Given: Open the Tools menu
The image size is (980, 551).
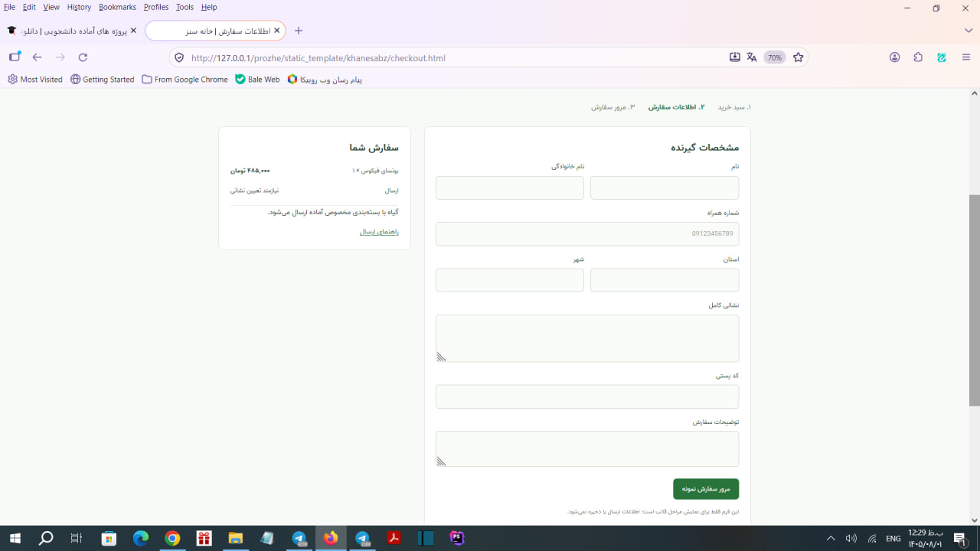Looking at the screenshot, I should pos(185,7).
